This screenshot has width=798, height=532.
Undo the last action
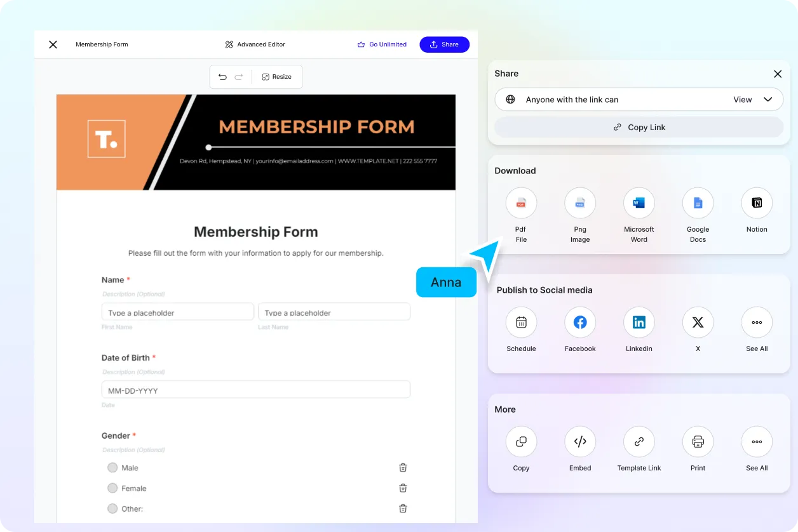click(222, 77)
